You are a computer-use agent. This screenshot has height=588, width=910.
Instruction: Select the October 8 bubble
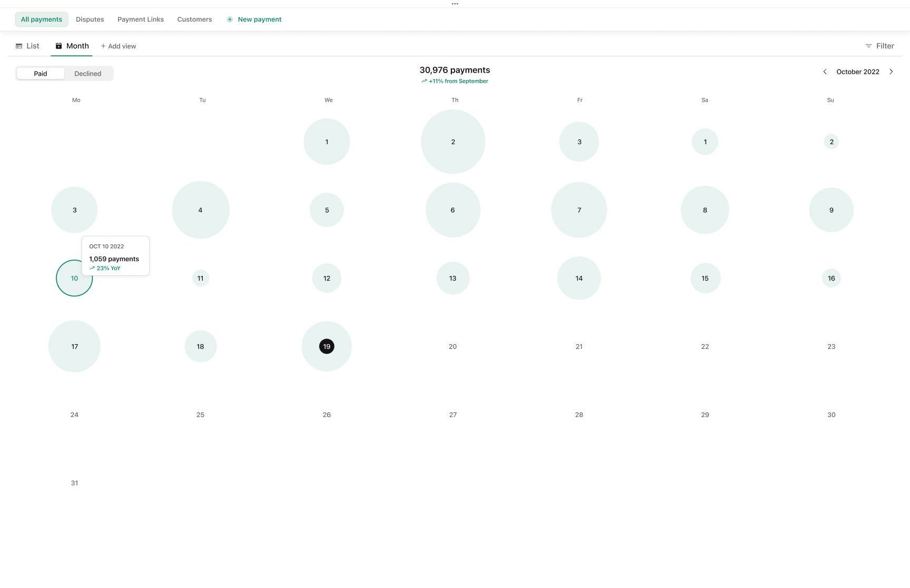(705, 210)
